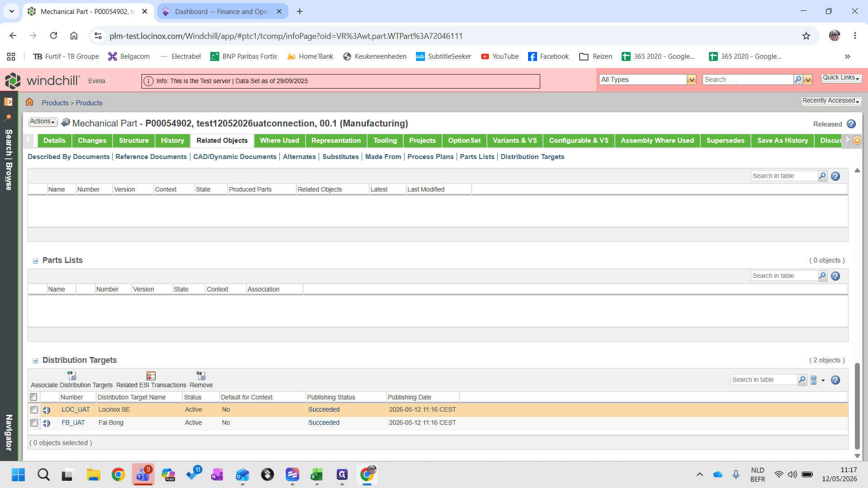This screenshot has height=488, width=868.
Task: Open the Navigator side panel
Action: pyautogui.click(x=9, y=432)
